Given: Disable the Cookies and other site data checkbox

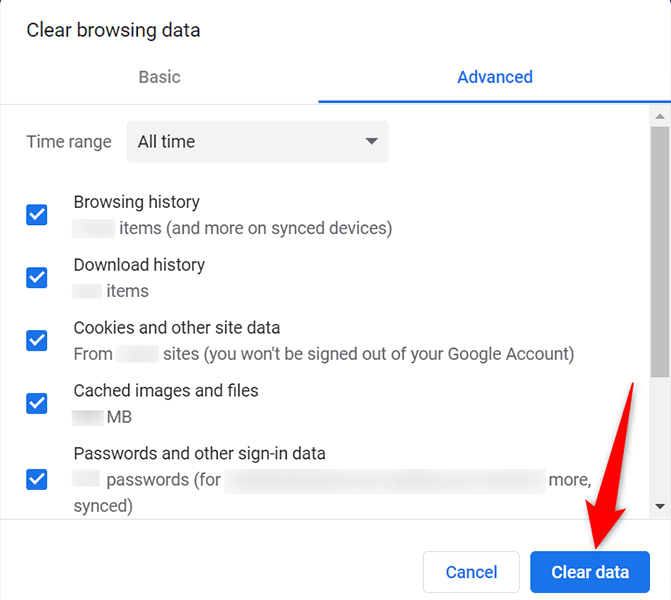Looking at the screenshot, I should (x=37, y=341).
